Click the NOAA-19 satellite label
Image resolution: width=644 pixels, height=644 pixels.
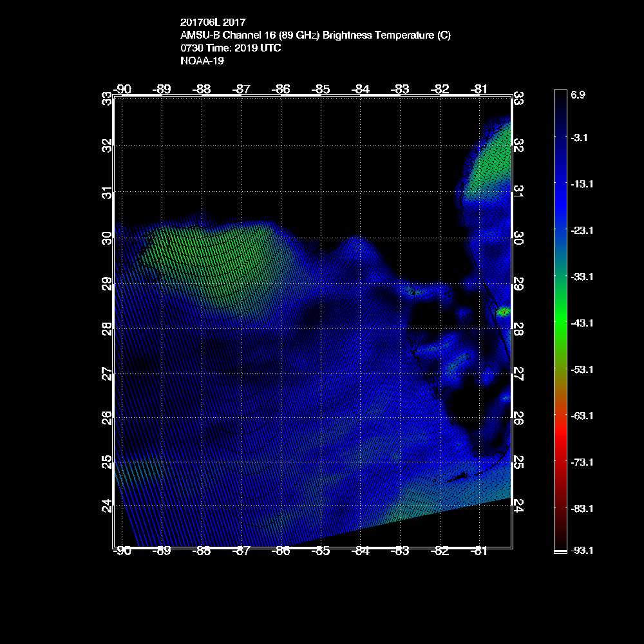tap(202, 61)
